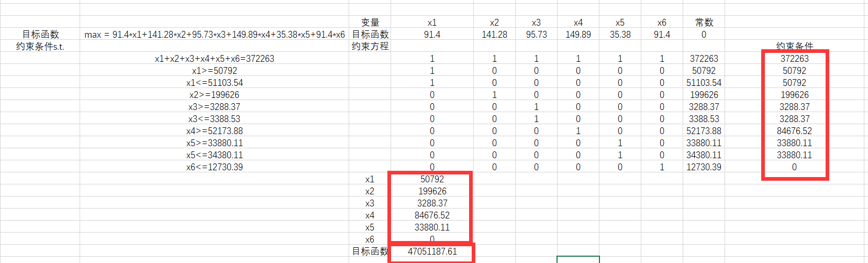Select coefficient 95.73 under x3
The width and height of the screenshot is (868, 263).
pos(537,35)
